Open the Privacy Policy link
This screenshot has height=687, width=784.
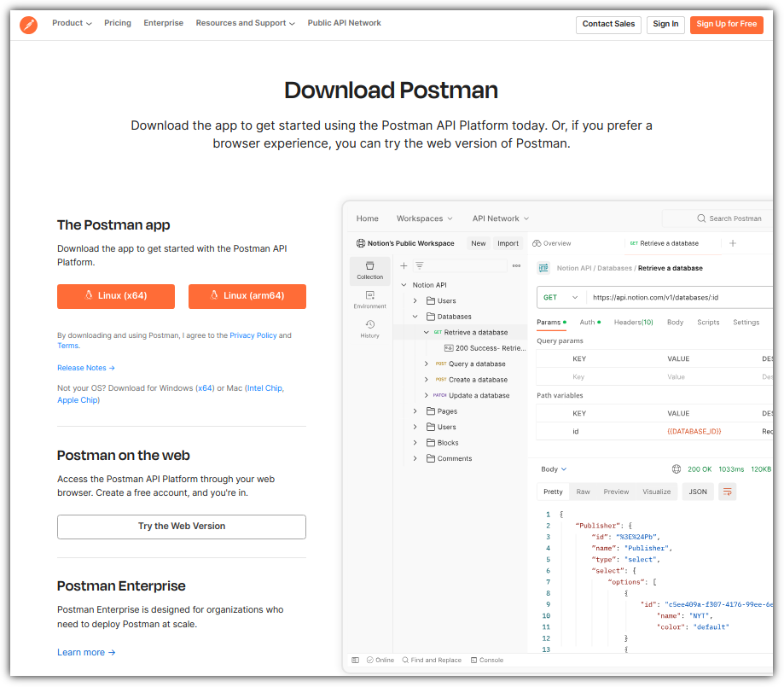coord(253,335)
